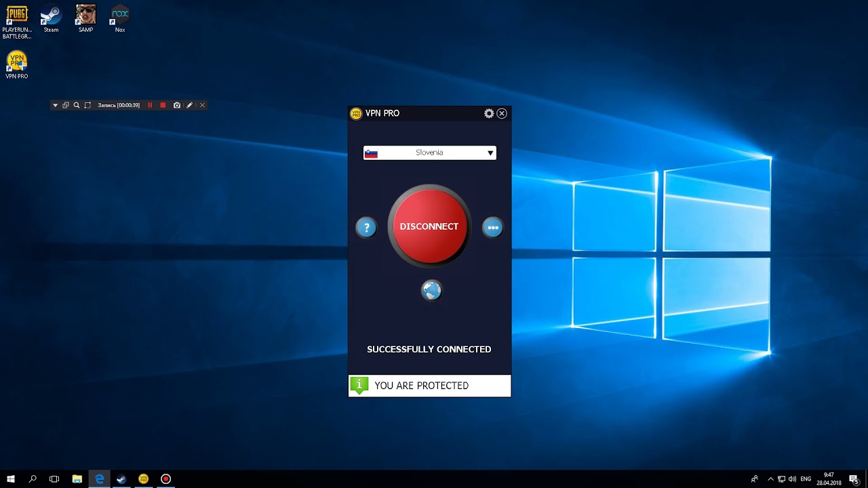This screenshot has width=868, height=488.
Task: Click the recording timer label
Action: click(119, 105)
